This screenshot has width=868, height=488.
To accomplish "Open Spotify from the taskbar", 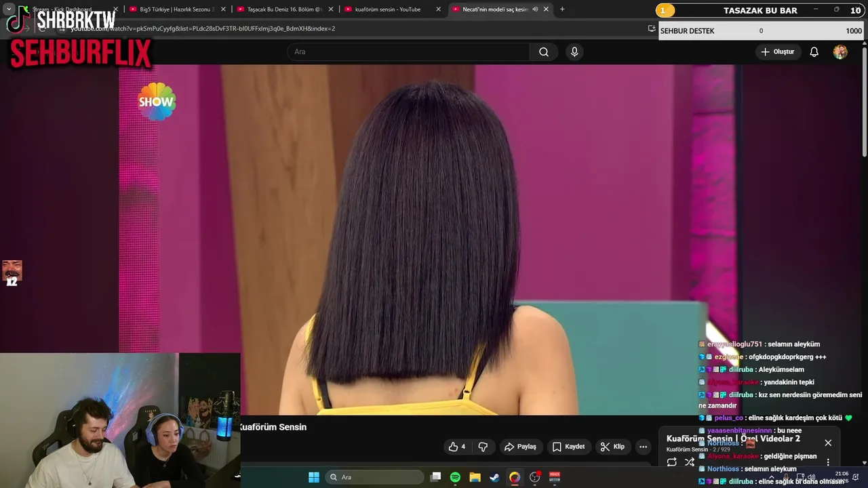I will click(x=455, y=477).
